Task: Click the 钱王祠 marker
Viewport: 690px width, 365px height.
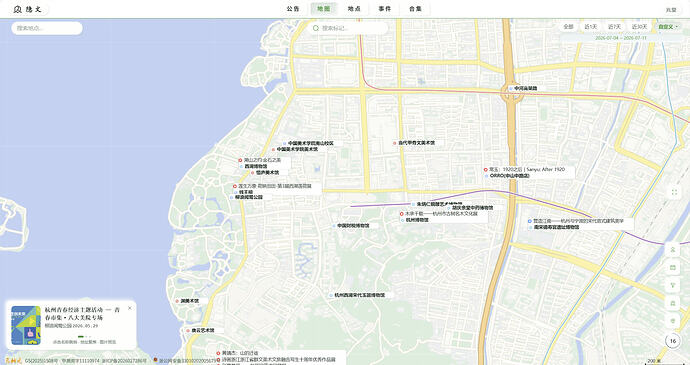Action: [243, 192]
